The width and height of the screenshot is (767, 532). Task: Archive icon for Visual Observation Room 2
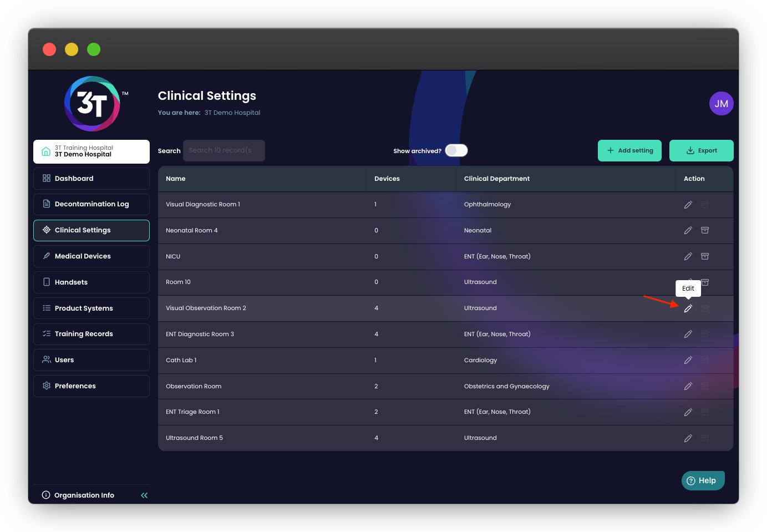(x=705, y=308)
